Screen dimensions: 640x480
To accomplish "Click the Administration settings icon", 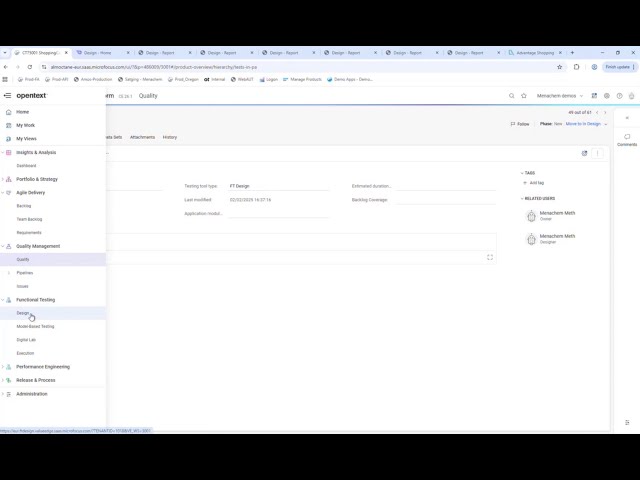I will pyautogui.click(x=9, y=394).
